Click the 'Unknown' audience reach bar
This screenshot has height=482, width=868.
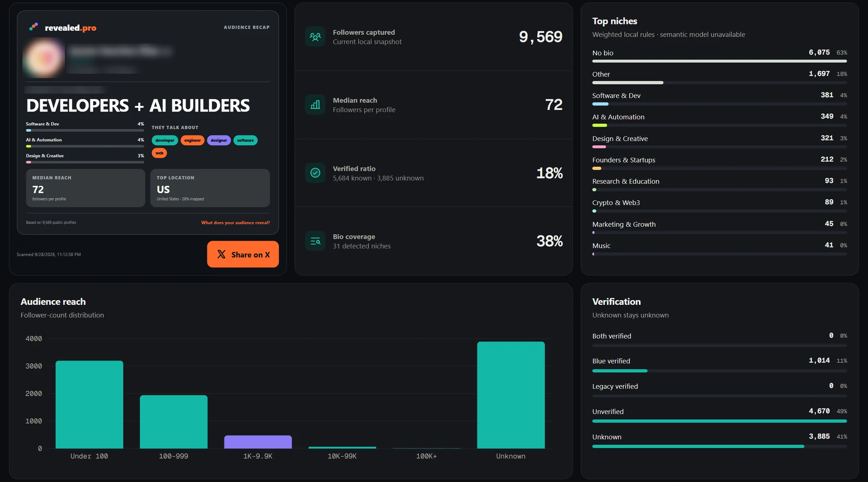[x=511, y=395]
